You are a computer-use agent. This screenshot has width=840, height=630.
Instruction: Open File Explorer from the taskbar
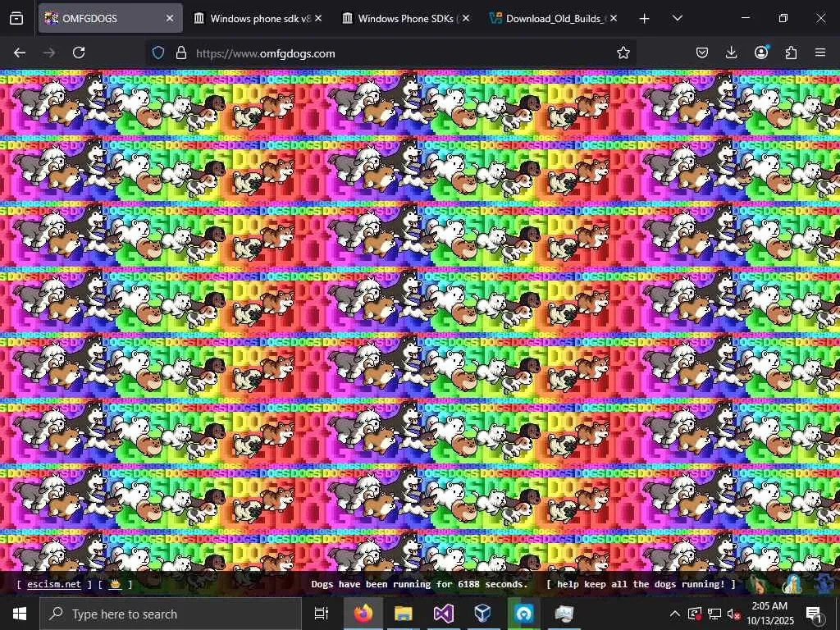tap(404, 614)
